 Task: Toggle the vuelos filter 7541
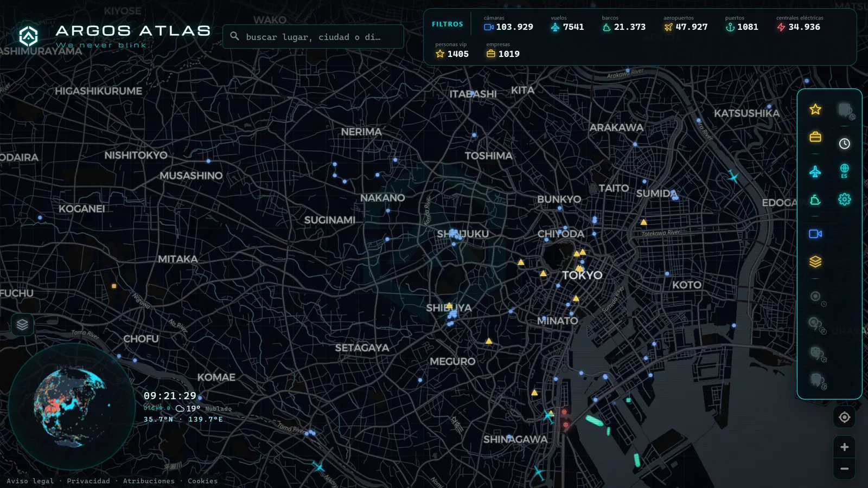pyautogui.click(x=567, y=23)
